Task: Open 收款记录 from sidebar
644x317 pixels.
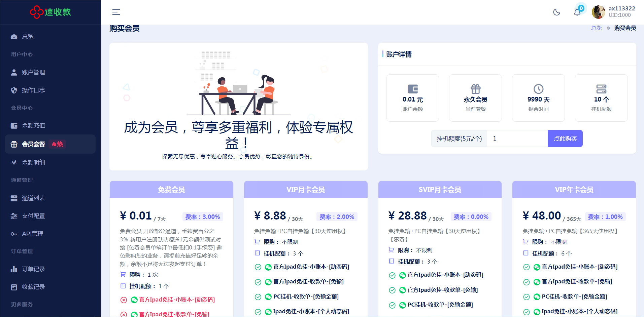Action: click(33, 287)
